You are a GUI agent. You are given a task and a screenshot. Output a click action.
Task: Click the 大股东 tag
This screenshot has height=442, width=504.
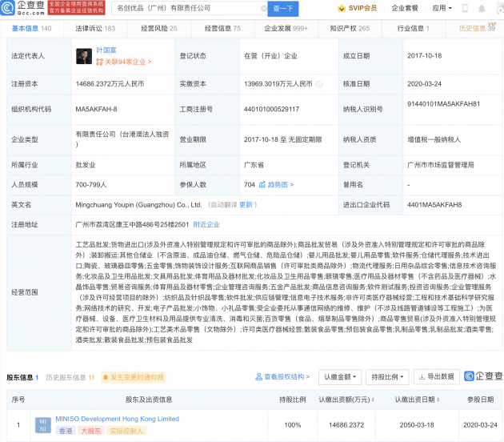tap(90, 431)
